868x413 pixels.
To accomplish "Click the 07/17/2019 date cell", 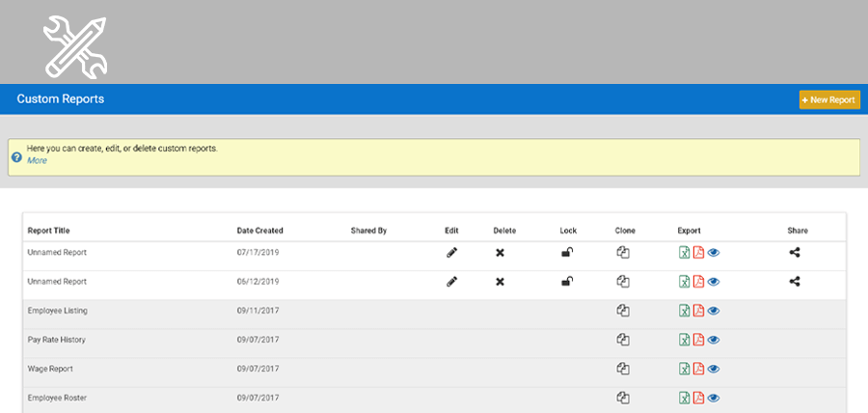I will pos(258,253).
